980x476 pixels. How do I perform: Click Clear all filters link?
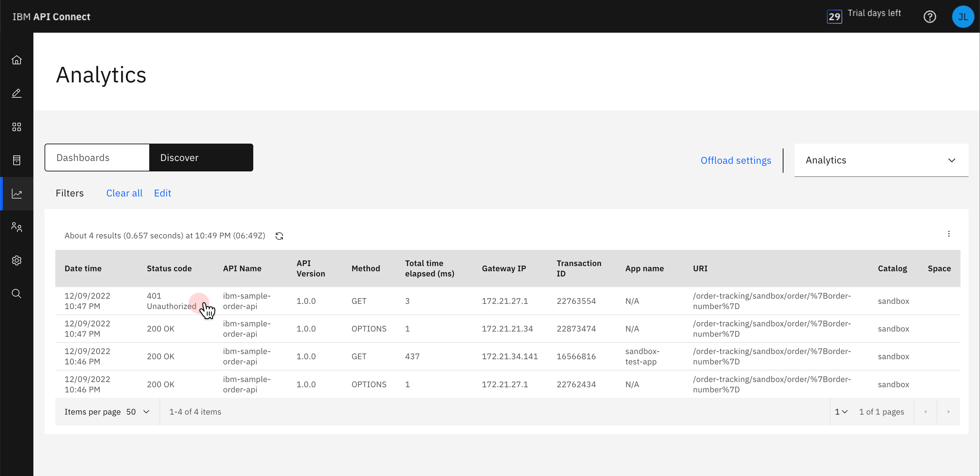click(x=124, y=193)
